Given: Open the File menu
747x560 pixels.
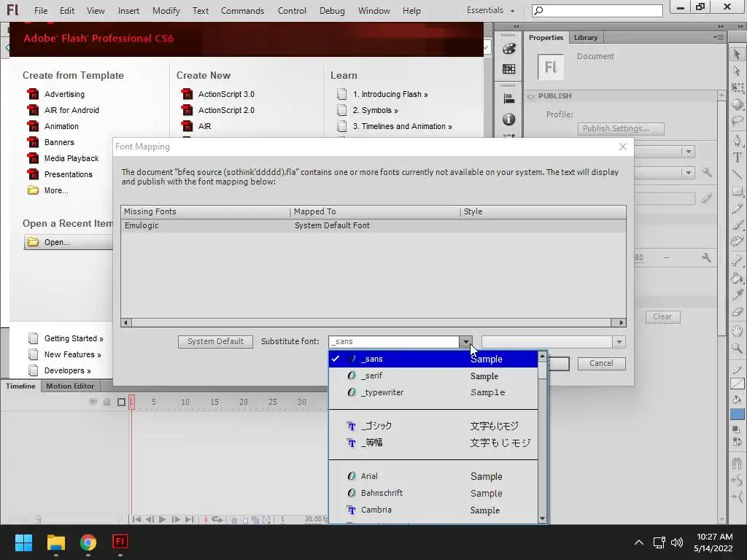Looking at the screenshot, I should pyautogui.click(x=41, y=10).
